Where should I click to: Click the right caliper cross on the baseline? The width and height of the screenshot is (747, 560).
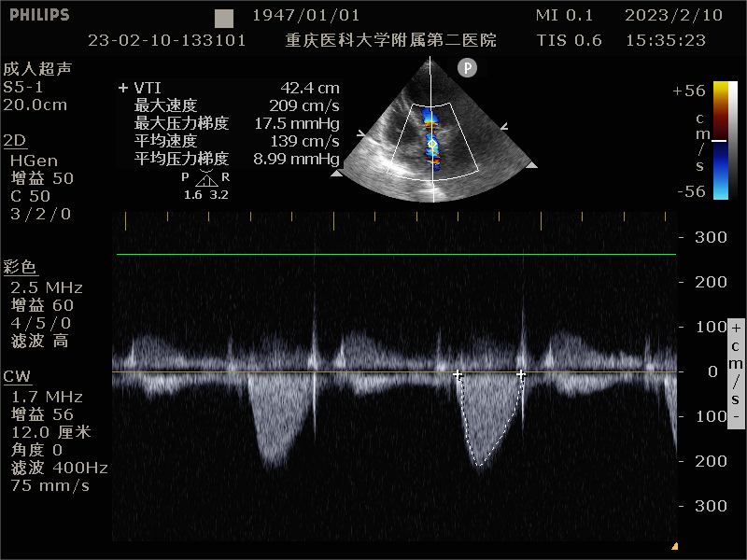521,374
